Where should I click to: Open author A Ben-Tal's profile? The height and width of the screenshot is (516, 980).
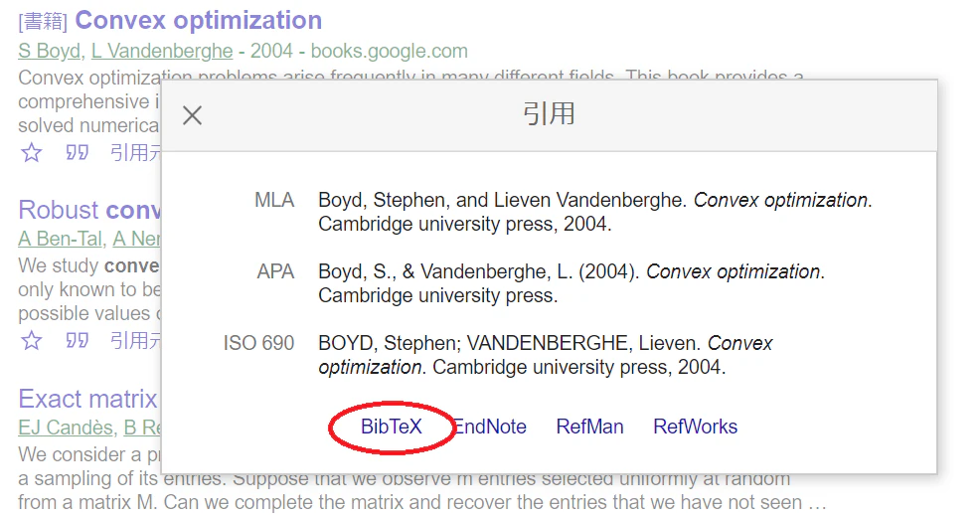[60, 239]
